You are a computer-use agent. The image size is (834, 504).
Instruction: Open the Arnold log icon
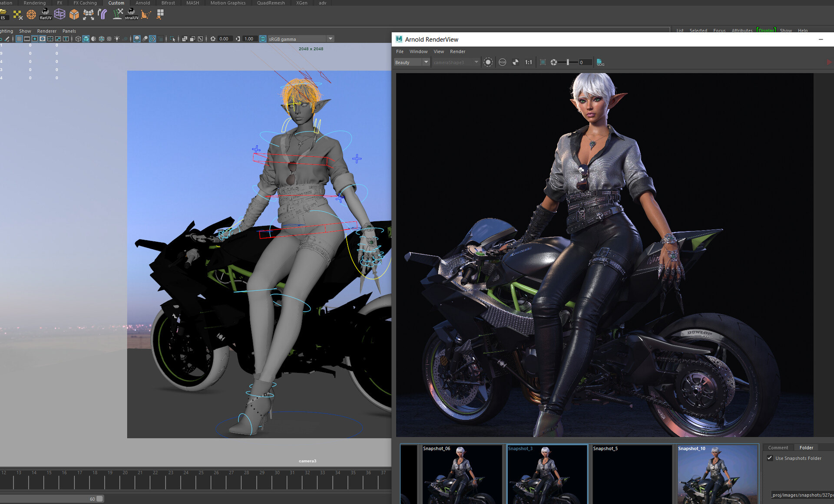[x=600, y=63]
